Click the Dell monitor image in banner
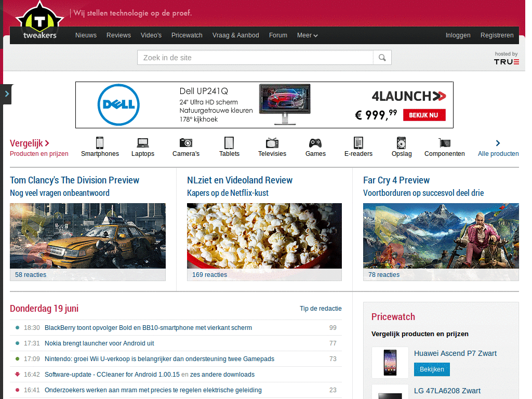 click(285, 104)
